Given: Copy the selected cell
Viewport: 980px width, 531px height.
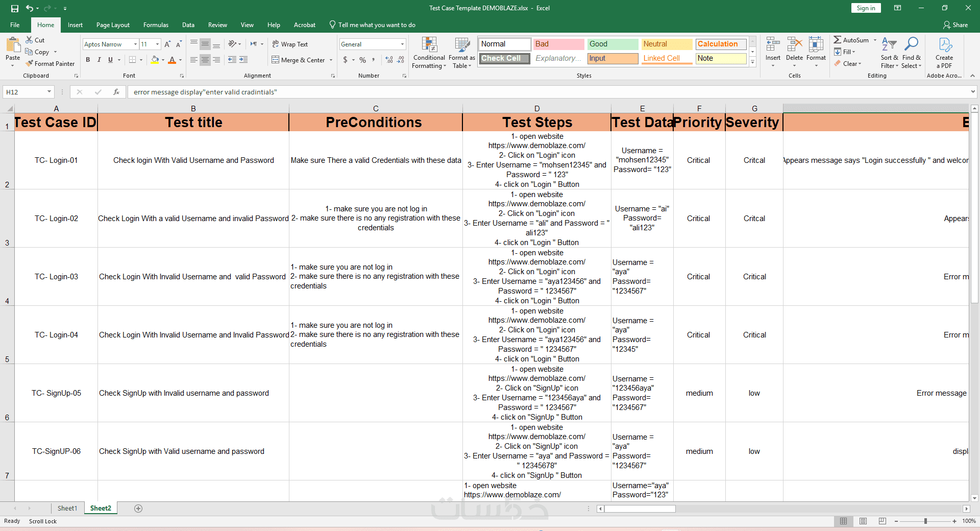Looking at the screenshot, I should click(x=37, y=52).
